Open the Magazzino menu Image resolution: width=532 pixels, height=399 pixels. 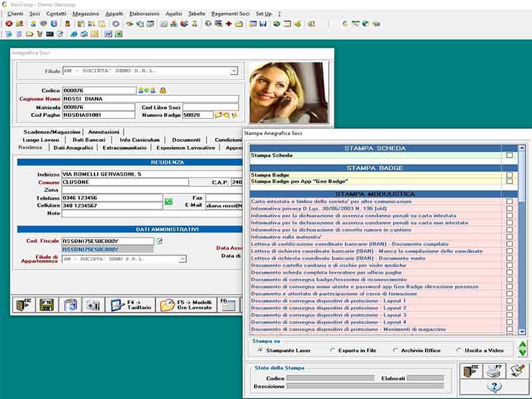click(86, 13)
